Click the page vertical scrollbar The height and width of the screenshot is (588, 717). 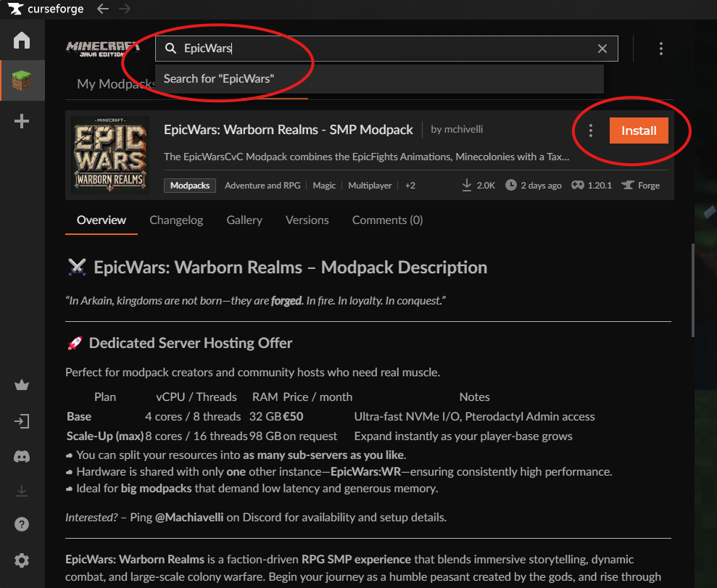coord(694,290)
